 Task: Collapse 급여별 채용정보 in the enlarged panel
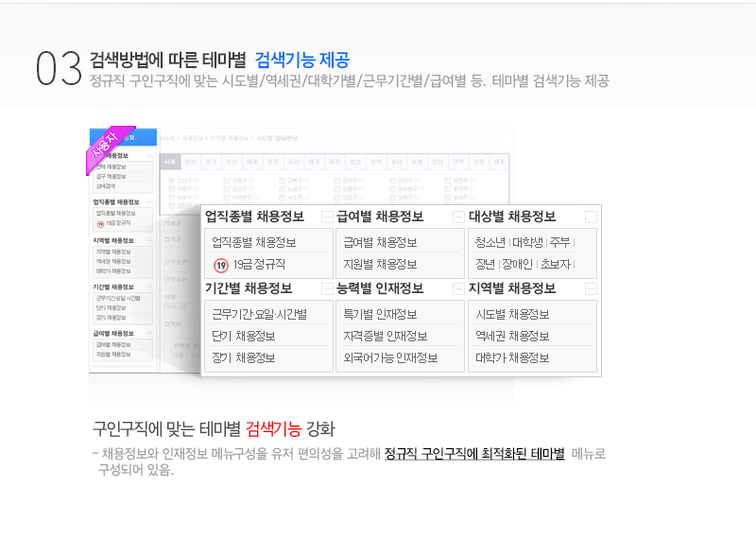(458, 217)
